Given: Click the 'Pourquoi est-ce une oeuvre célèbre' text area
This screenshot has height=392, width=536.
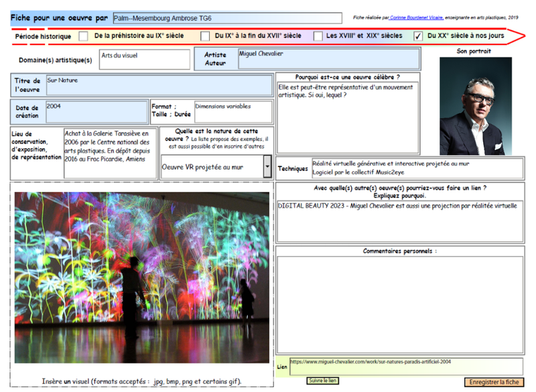Looking at the screenshot, I should [348, 107].
